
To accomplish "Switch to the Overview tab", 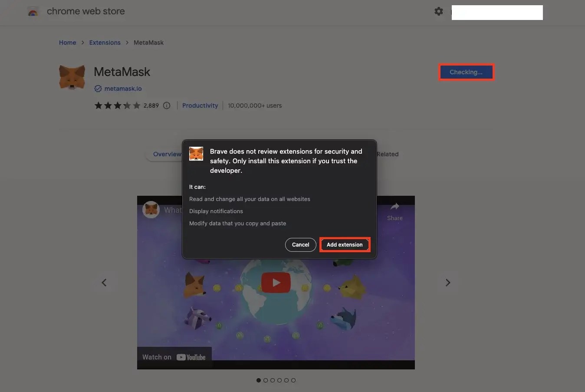I will [168, 154].
